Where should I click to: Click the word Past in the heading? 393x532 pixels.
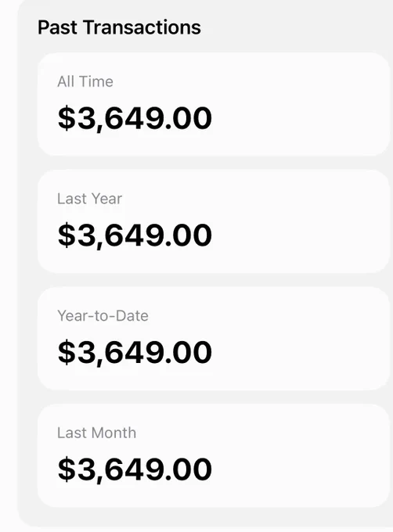click(x=57, y=27)
